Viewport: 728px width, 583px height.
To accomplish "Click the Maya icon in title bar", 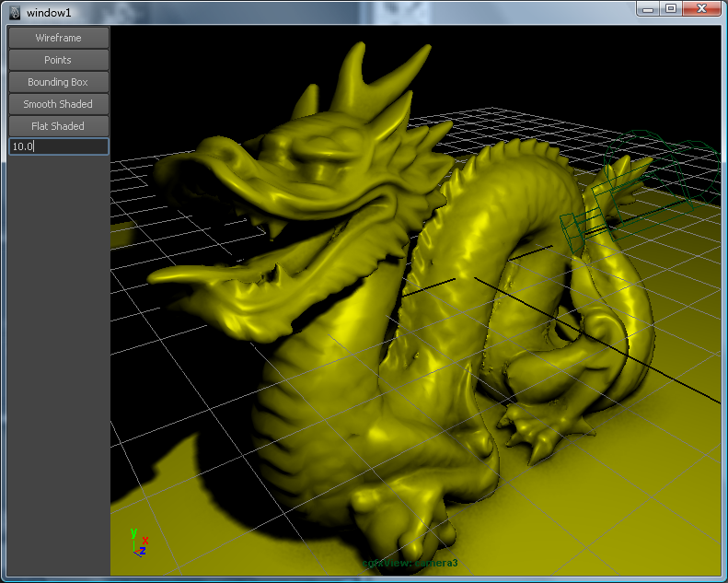I will click(15, 13).
